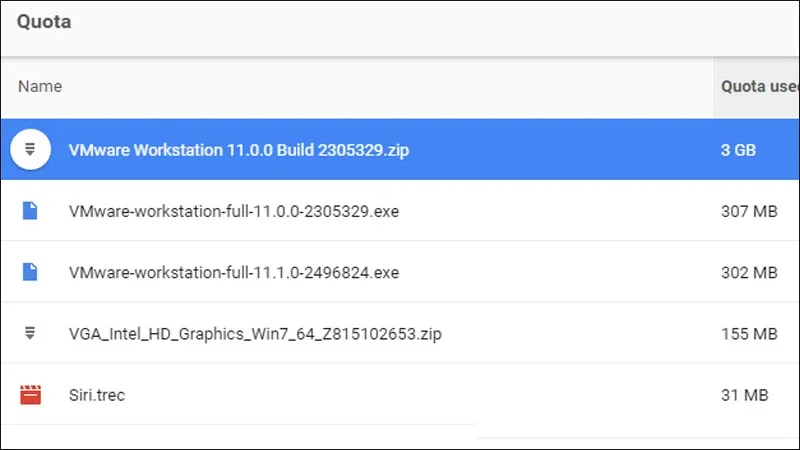Image resolution: width=800 pixels, height=450 pixels.
Task: Select VMware-workstation-full-11.1.0-2496824.exe file name
Action: 234,272
